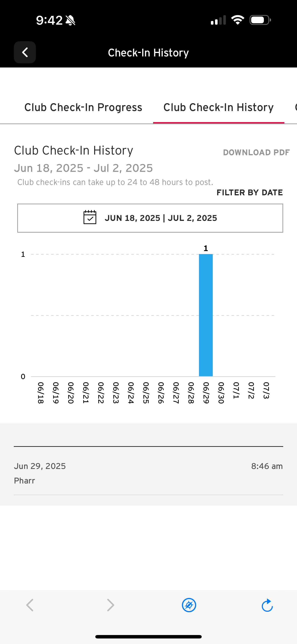This screenshot has width=297, height=644.
Task: Tap the 06/29 axis date label
Action: pos(206,393)
